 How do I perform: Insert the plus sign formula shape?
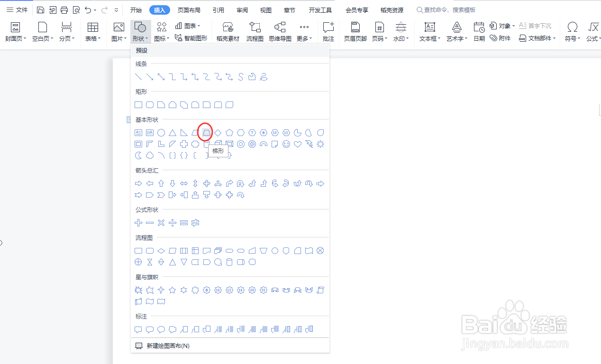point(138,223)
